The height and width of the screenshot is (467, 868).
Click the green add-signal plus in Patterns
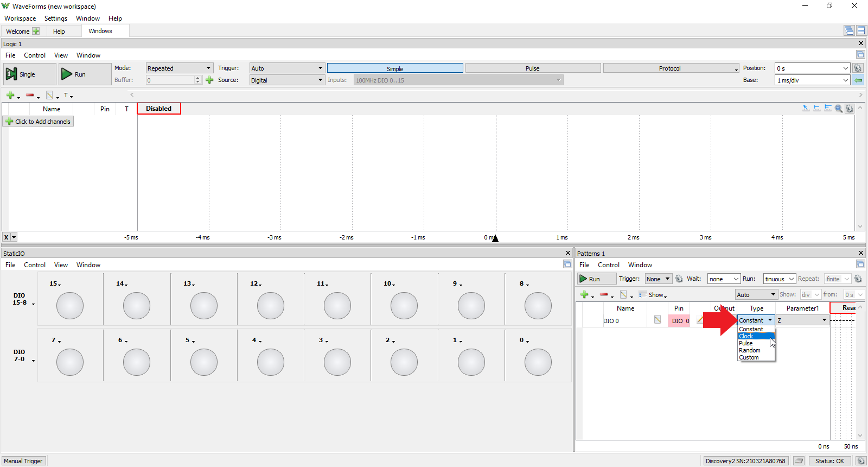(x=584, y=295)
